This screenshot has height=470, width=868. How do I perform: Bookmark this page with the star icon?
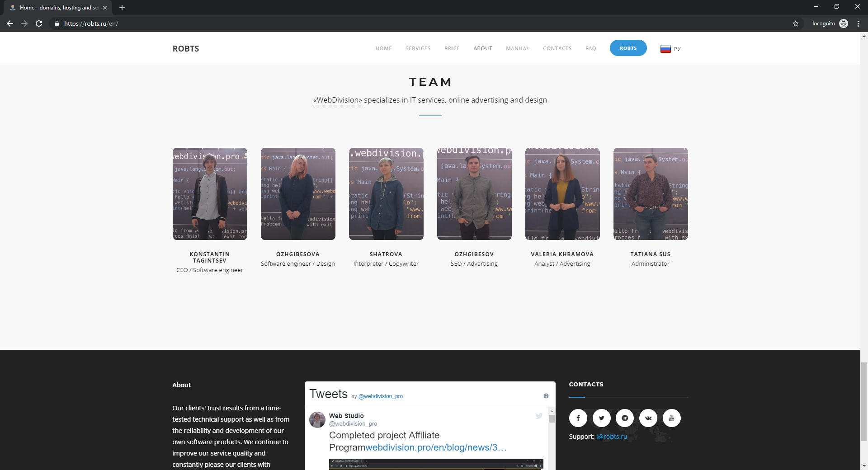pyautogui.click(x=796, y=23)
